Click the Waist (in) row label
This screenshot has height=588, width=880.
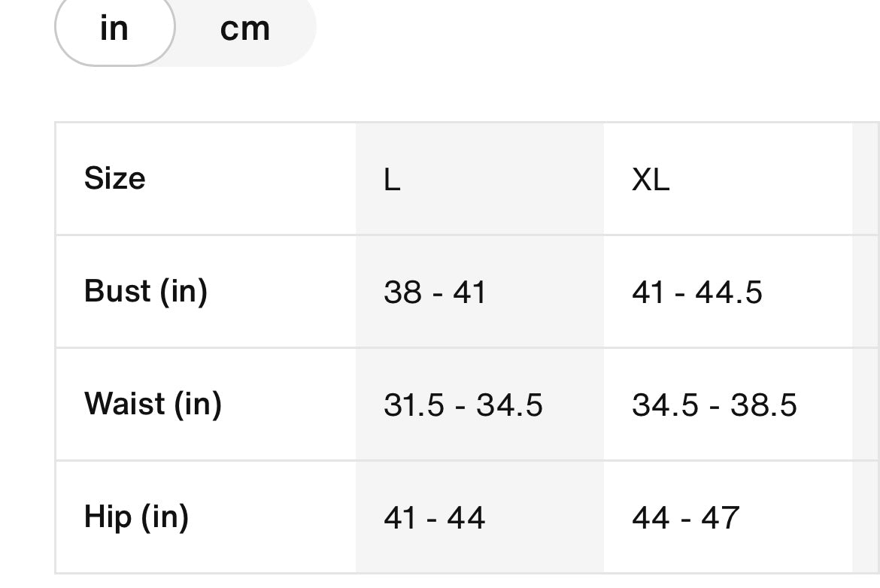tap(153, 404)
